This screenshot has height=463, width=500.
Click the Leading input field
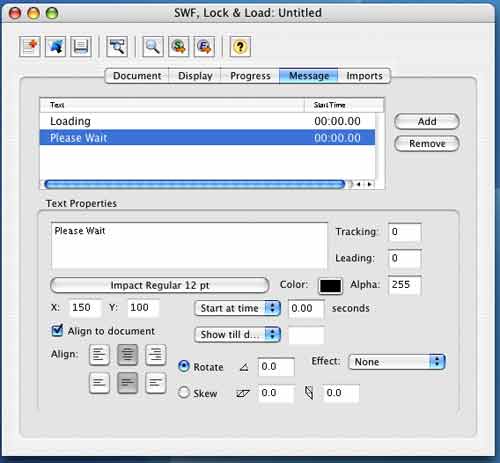point(405,258)
